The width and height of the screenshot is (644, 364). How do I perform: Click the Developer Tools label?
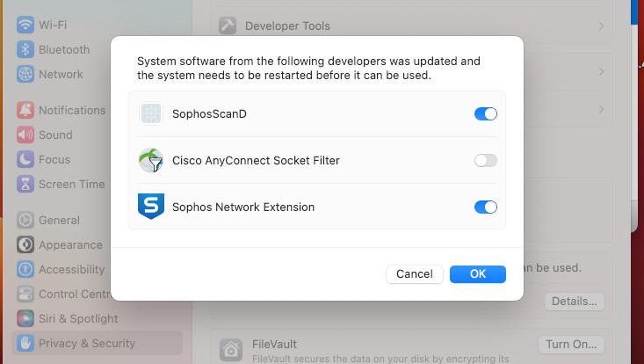tap(287, 25)
